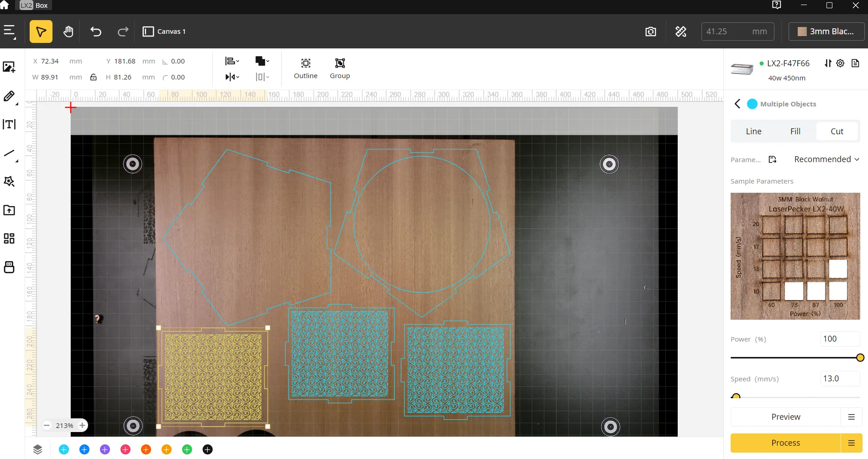This screenshot has height=459, width=868.
Task: Expand the Recommended parameters dropdown
Action: (x=826, y=159)
